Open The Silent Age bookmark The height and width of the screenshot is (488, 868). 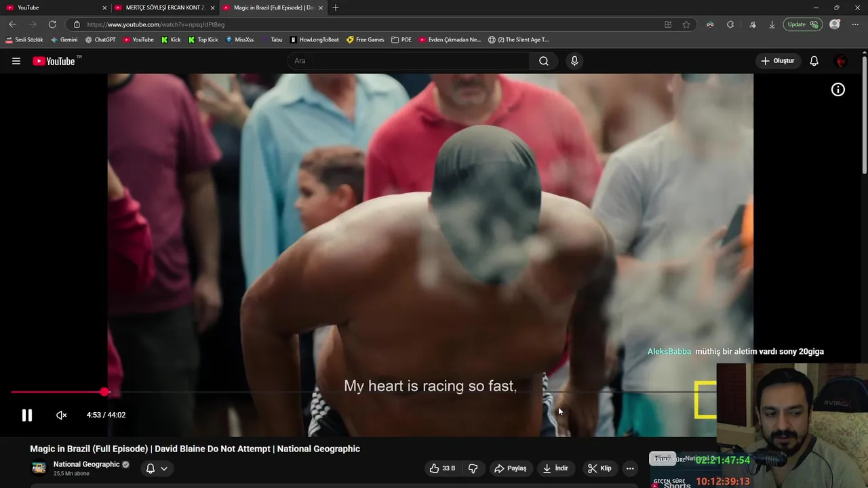[x=519, y=40]
